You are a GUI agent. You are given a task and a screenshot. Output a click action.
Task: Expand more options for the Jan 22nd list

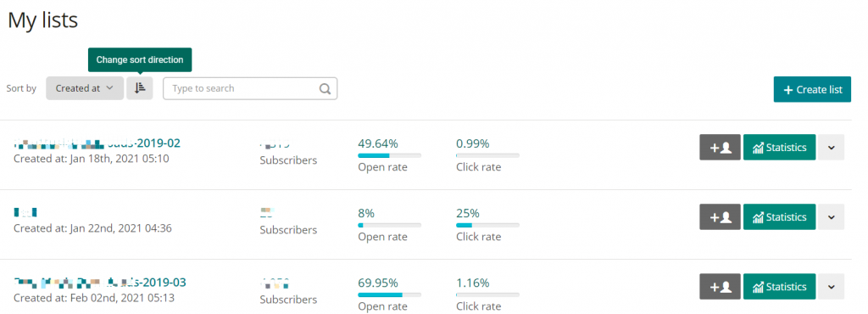831,217
